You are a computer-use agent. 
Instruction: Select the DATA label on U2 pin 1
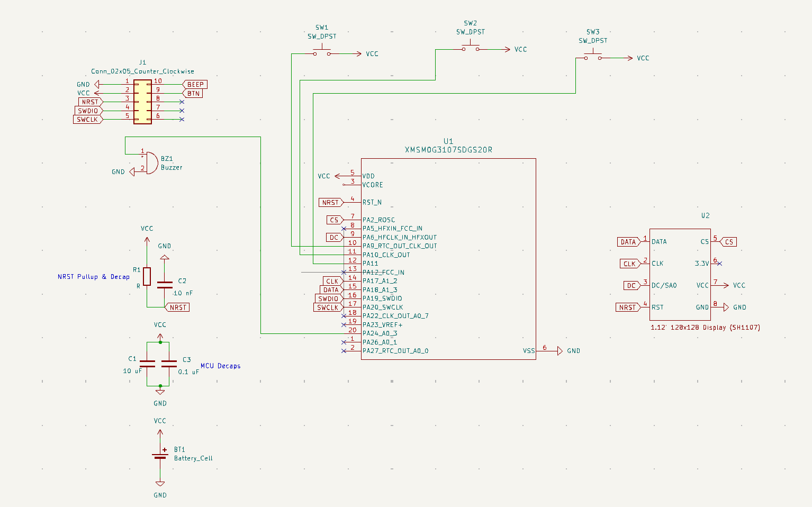pyautogui.click(x=629, y=241)
